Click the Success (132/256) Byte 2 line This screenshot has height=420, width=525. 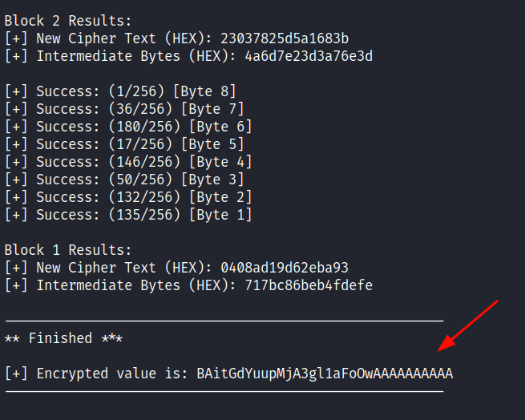(128, 197)
